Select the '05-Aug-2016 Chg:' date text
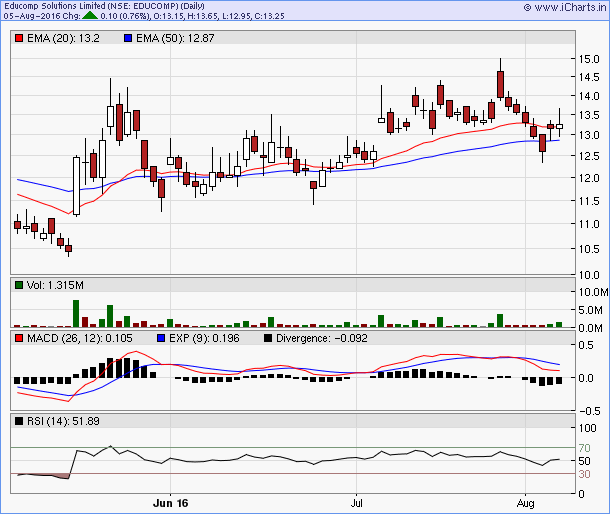 tap(42, 16)
